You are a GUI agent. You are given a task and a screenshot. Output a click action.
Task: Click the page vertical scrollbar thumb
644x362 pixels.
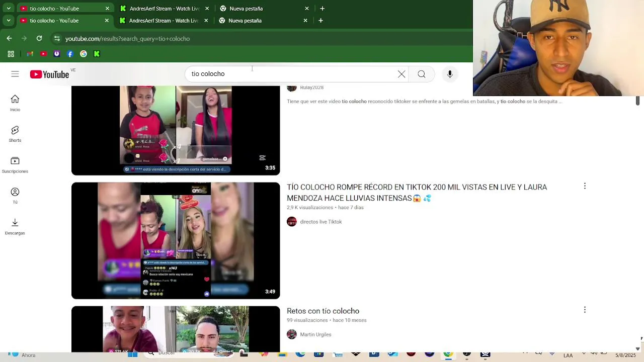[637, 101]
